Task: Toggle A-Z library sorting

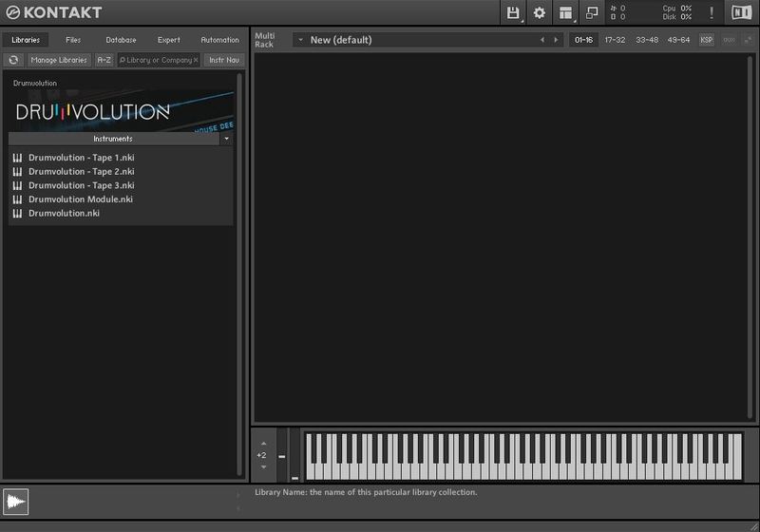Action: pos(104,60)
